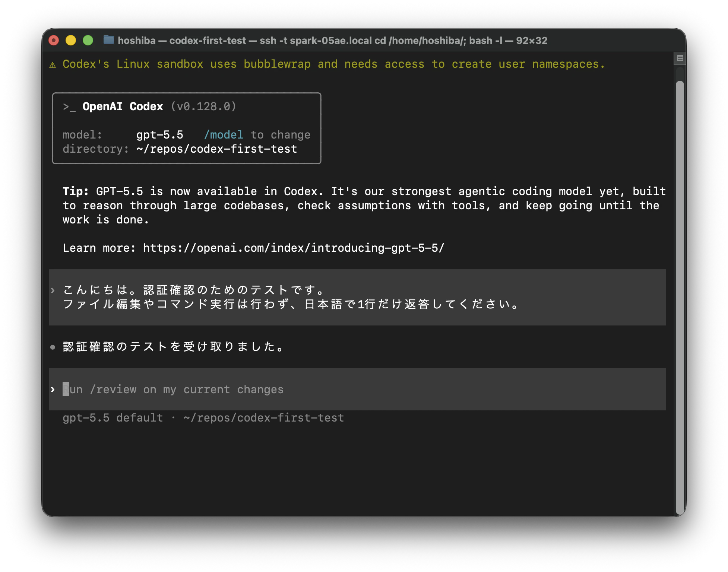Click the user message line "こんにちは。認証確認のためのテストです。"
Image resolution: width=728 pixels, height=572 pixels.
(x=194, y=290)
